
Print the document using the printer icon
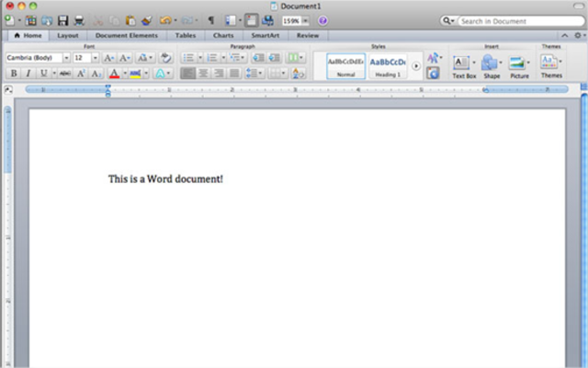click(79, 20)
